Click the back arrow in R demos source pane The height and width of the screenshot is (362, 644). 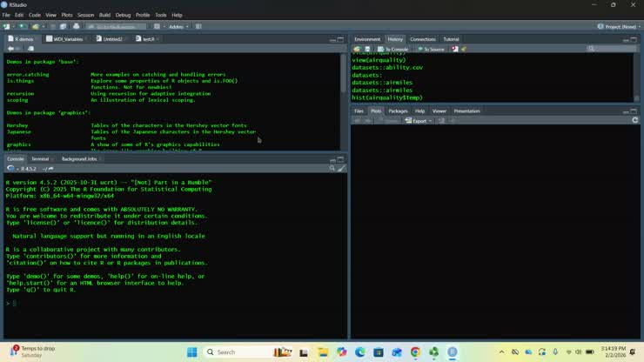click(x=10, y=49)
